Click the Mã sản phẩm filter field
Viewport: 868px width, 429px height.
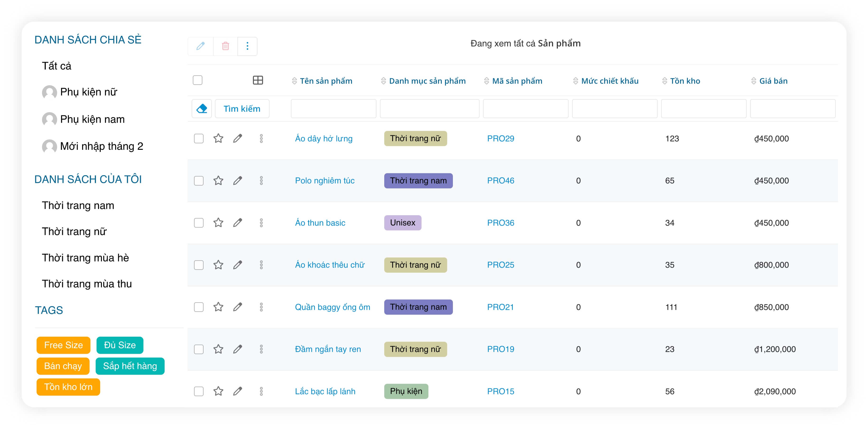pos(525,108)
